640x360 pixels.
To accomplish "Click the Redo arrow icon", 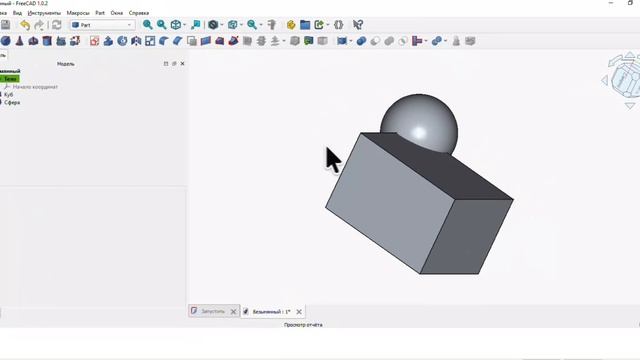I will (x=39, y=25).
